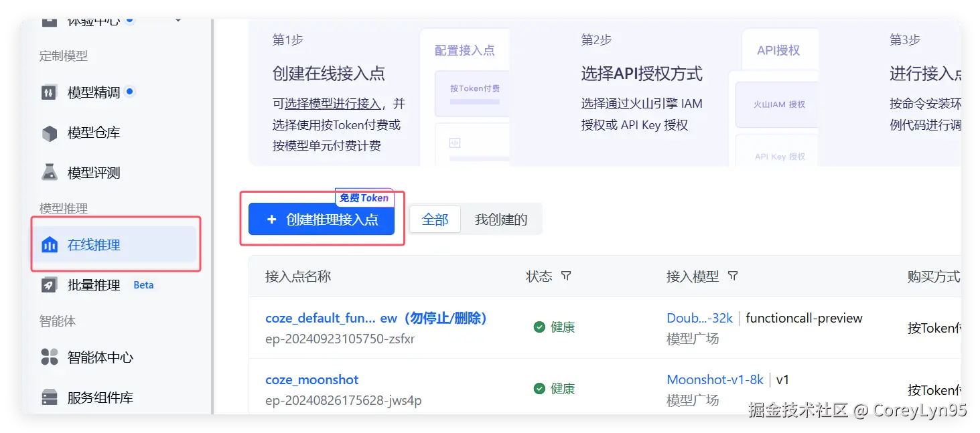
Task: Click the 免费Token badge
Action: click(x=364, y=197)
